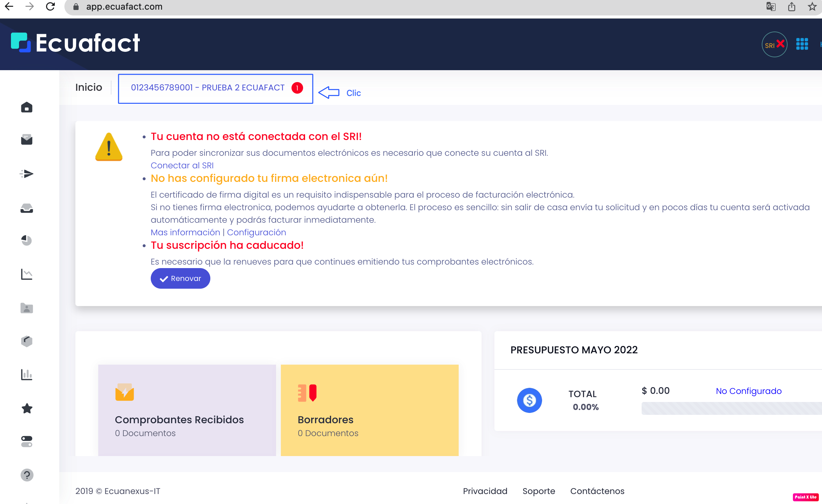Open the Soporte menu in the footer
Viewport: 822px width, 504px height.
(x=538, y=491)
